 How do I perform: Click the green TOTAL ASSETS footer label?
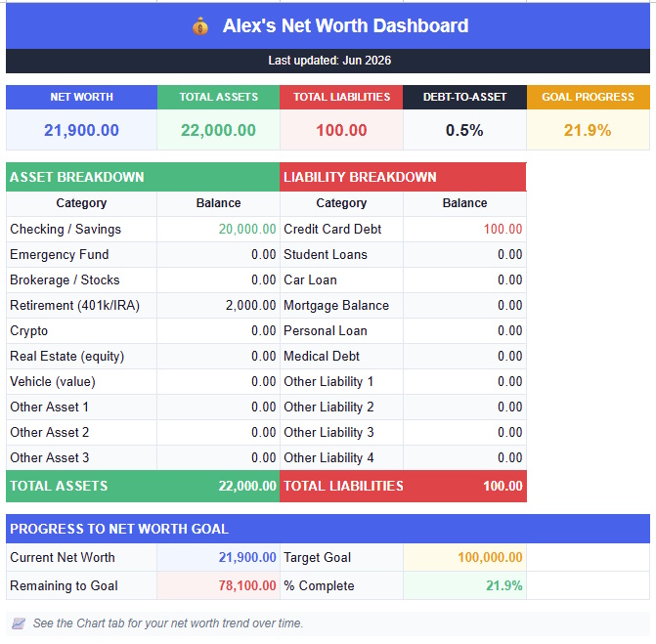81,486
